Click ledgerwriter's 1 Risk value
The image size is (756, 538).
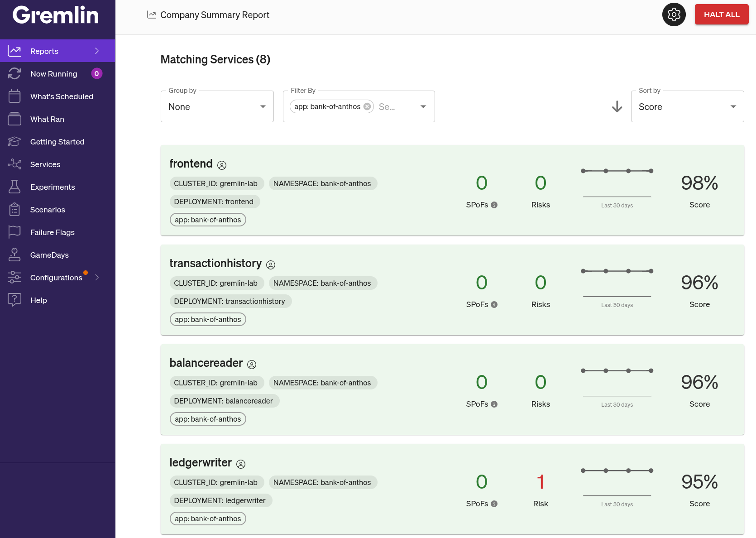pos(541,482)
